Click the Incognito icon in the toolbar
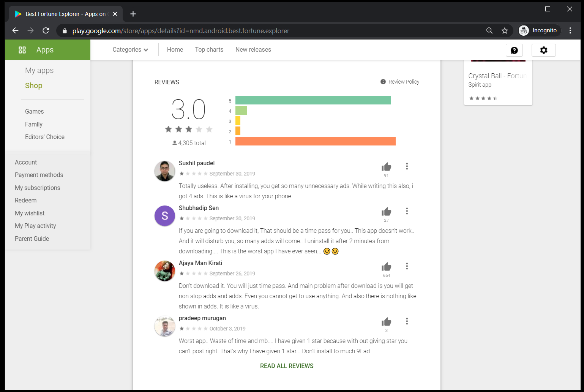The height and width of the screenshot is (392, 584). [x=524, y=30]
